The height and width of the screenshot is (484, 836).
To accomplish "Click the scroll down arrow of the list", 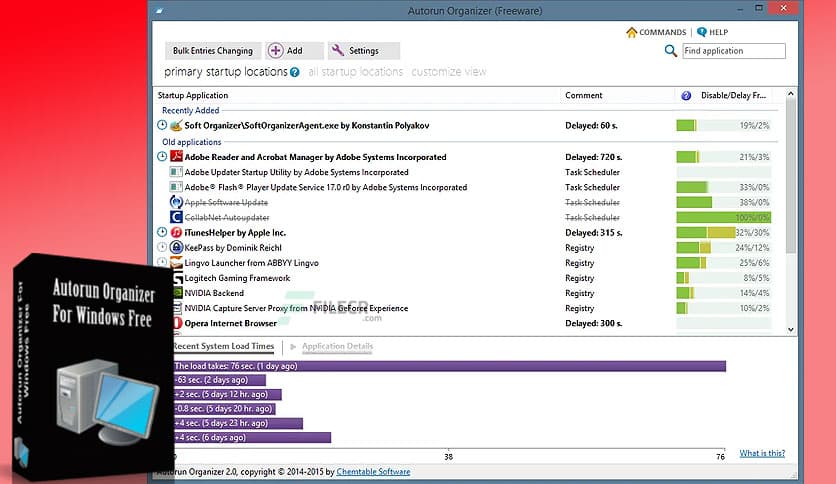I will (x=791, y=329).
